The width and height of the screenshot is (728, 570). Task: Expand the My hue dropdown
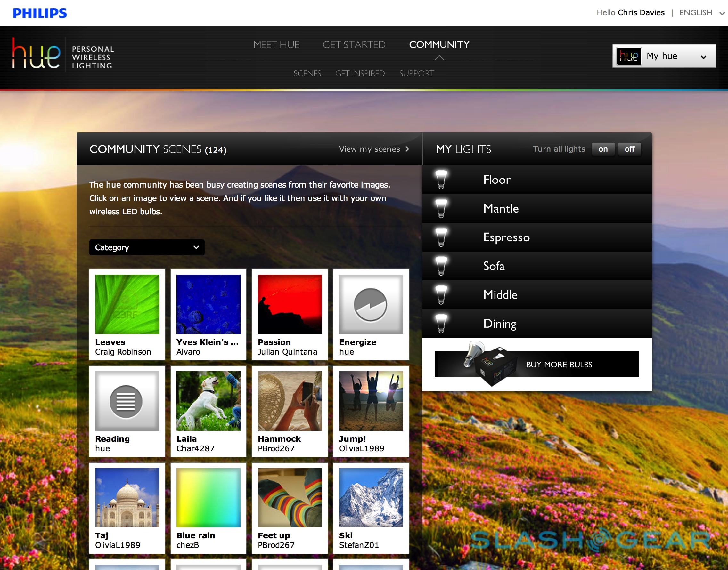(x=664, y=56)
